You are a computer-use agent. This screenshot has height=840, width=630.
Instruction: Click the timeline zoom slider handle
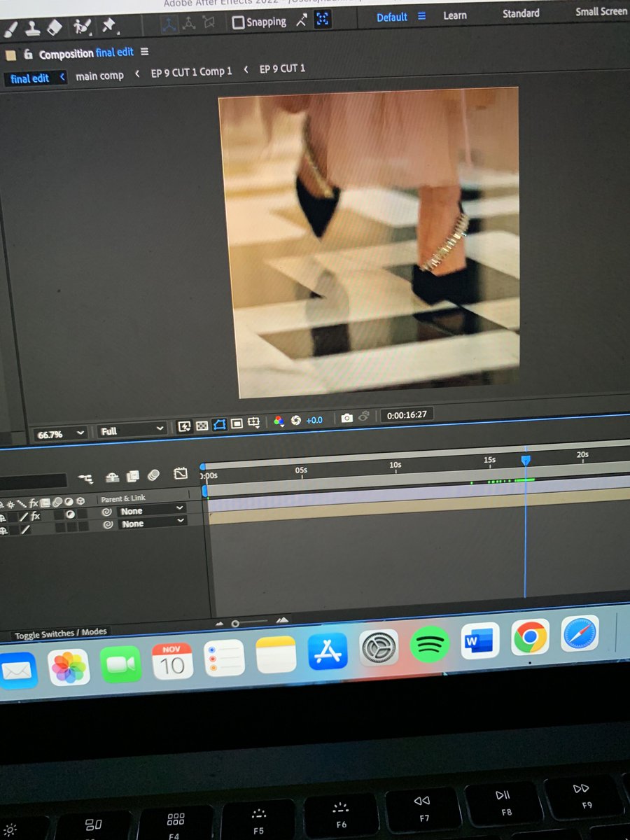tap(236, 623)
